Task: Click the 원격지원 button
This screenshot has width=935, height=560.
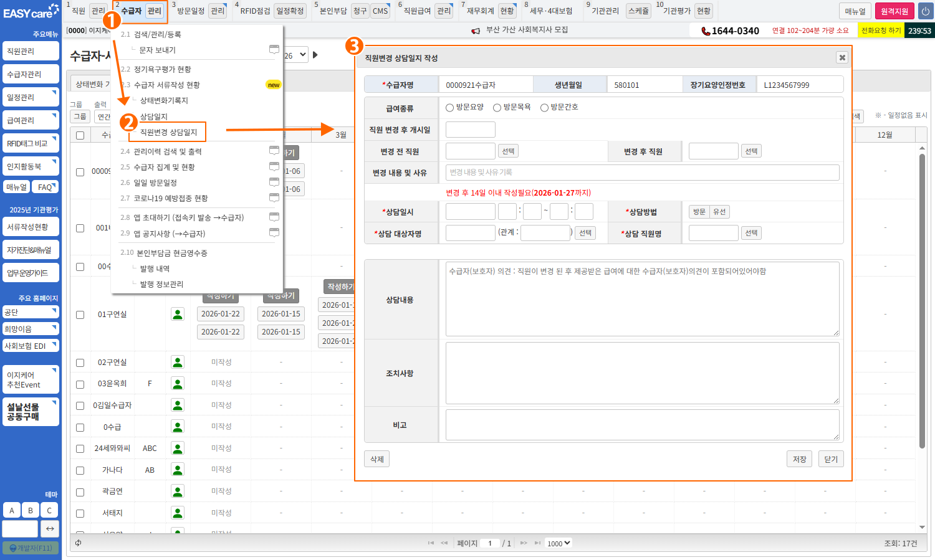Action: click(x=894, y=11)
